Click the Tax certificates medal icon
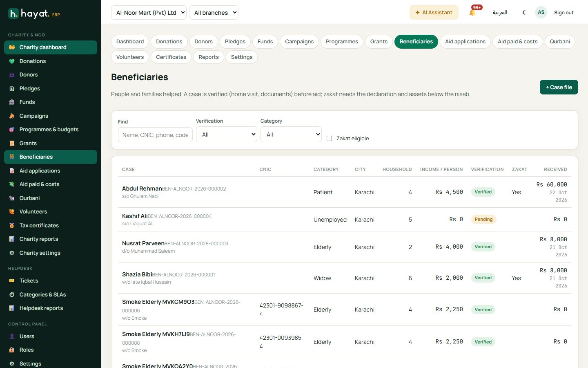 (12, 226)
